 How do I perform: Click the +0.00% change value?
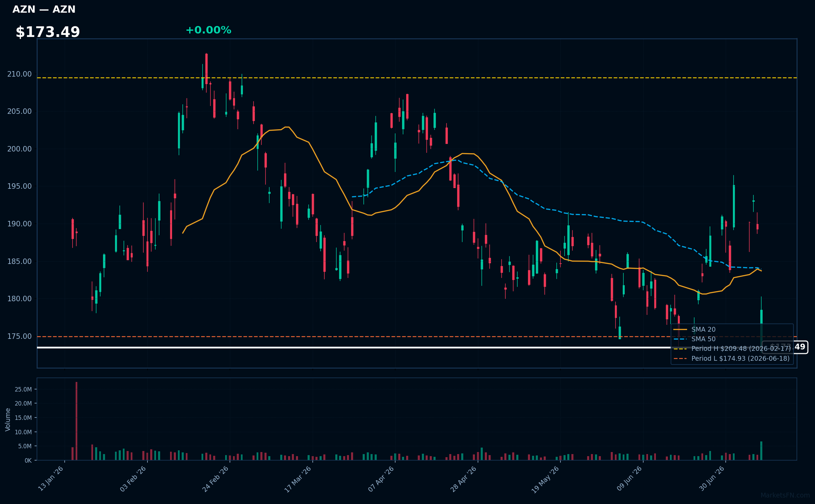[x=208, y=30]
